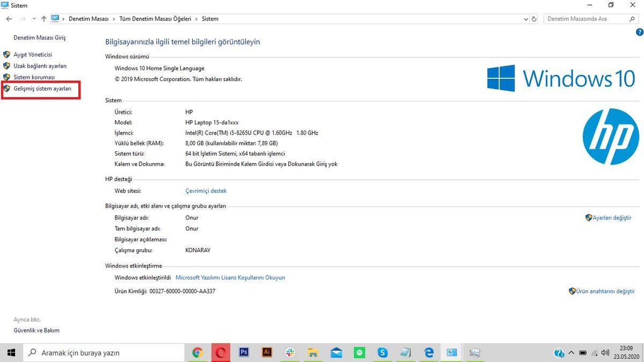This screenshot has height=362, width=644.
Task: Open the address bar history dropdown
Action: pos(525,19)
